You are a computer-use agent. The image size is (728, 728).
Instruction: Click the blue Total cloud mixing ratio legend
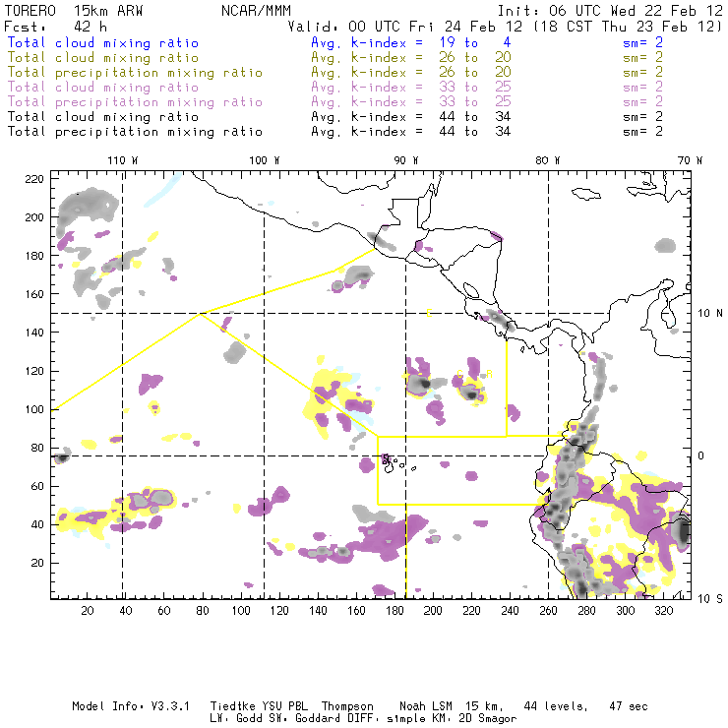click(x=102, y=43)
